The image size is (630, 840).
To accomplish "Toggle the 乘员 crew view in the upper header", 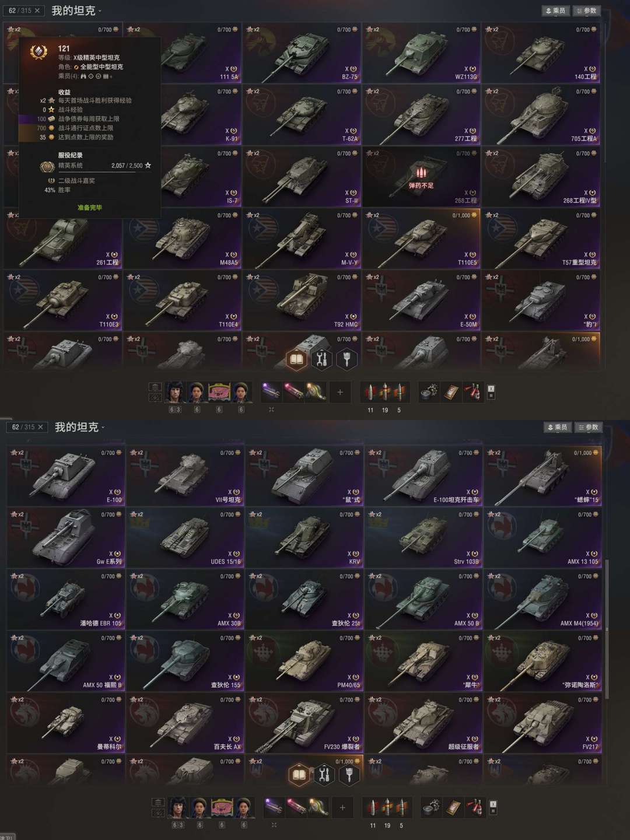I will coord(555,10).
